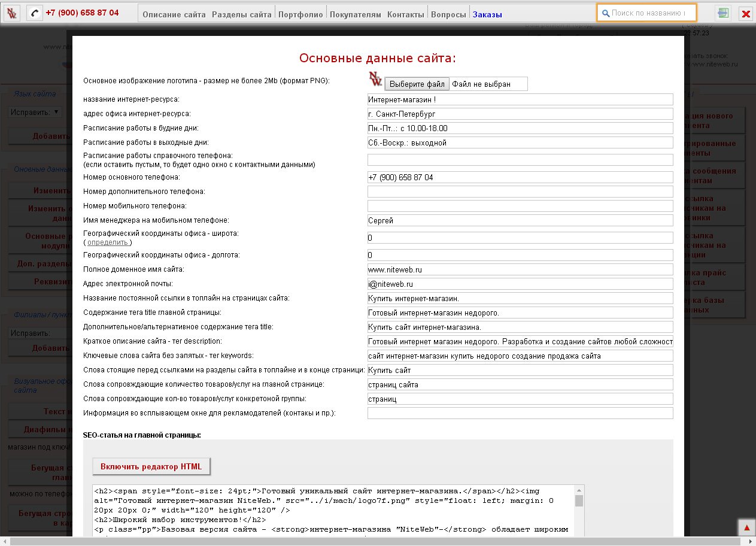Click the SEO textarea vertical scrollbar

tap(579, 511)
